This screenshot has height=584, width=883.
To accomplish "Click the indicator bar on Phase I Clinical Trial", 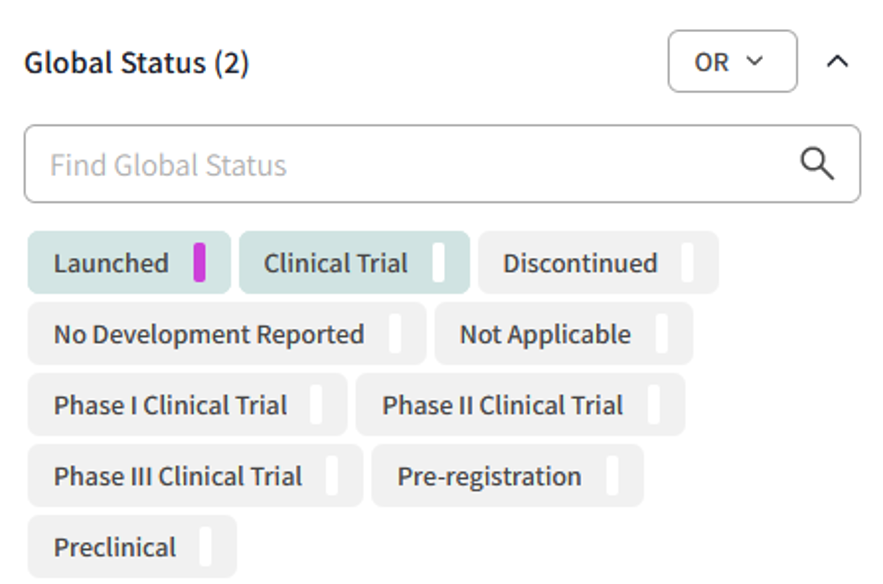I will coord(314,405).
